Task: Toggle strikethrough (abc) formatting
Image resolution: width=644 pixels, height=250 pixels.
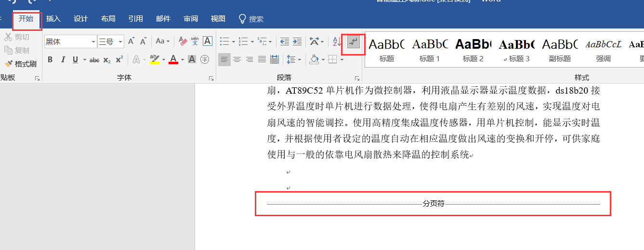Action: pyautogui.click(x=94, y=59)
